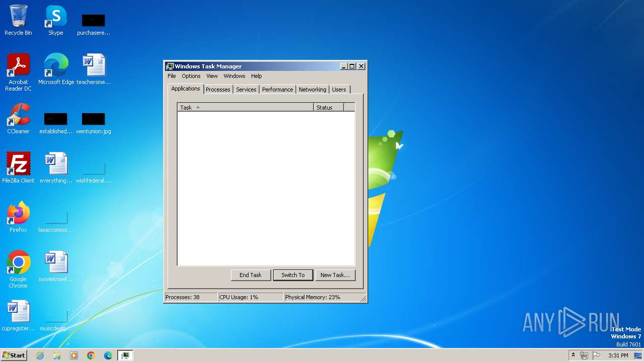The width and height of the screenshot is (644, 362).
Task: Switch to the Performance tab
Action: point(277,89)
